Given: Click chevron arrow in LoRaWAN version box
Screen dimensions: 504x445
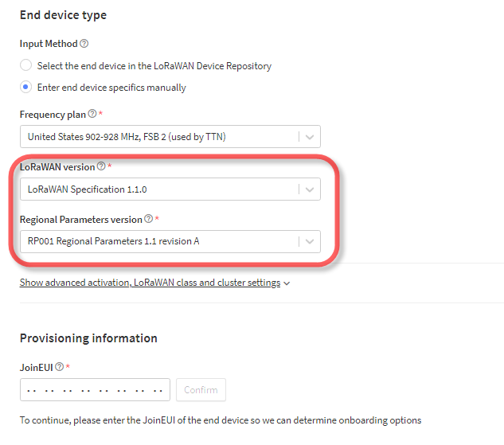Looking at the screenshot, I should tap(310, 189).
